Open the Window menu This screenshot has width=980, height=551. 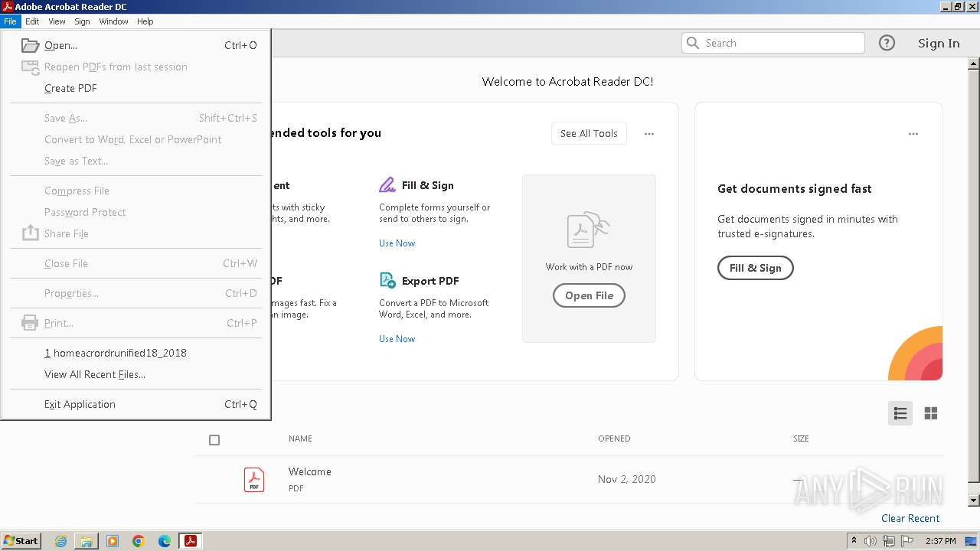coord(113,21)
